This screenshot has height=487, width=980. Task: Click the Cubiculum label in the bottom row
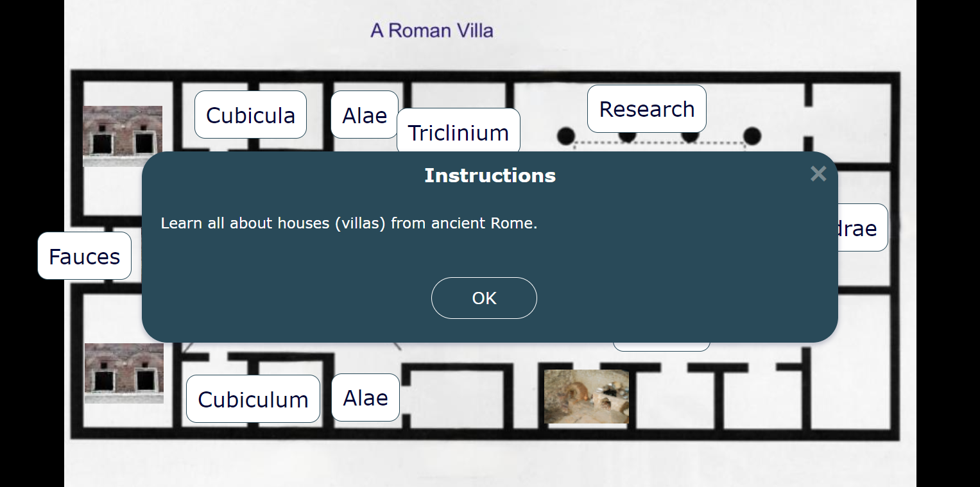(253, 398)
